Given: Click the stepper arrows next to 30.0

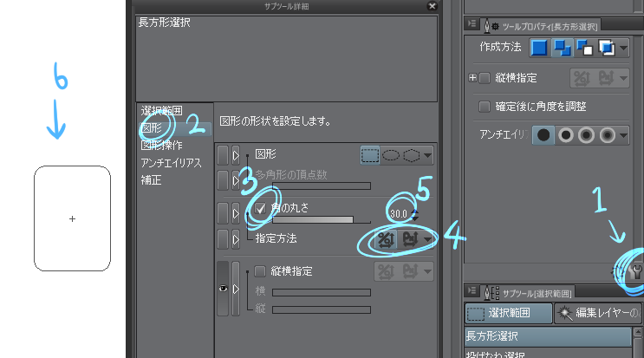Looking at the screenshot, I should (415, 214).
